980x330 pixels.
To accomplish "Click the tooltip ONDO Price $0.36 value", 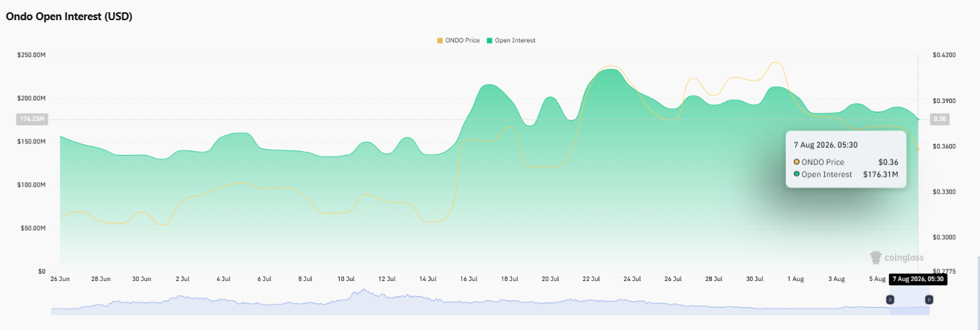I will click(888, 162).
